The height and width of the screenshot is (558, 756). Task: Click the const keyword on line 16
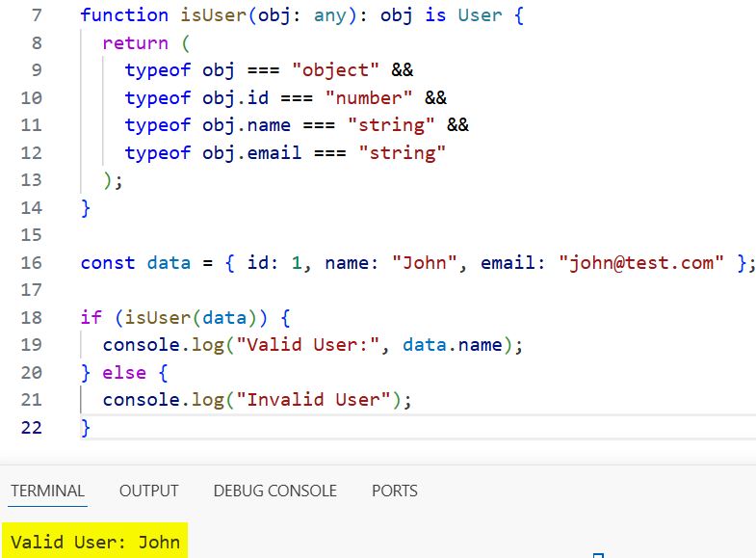coord(108,263)
